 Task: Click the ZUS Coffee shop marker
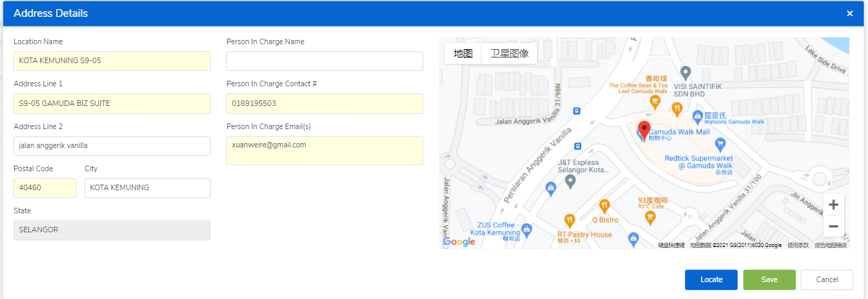tap(527, 230)
